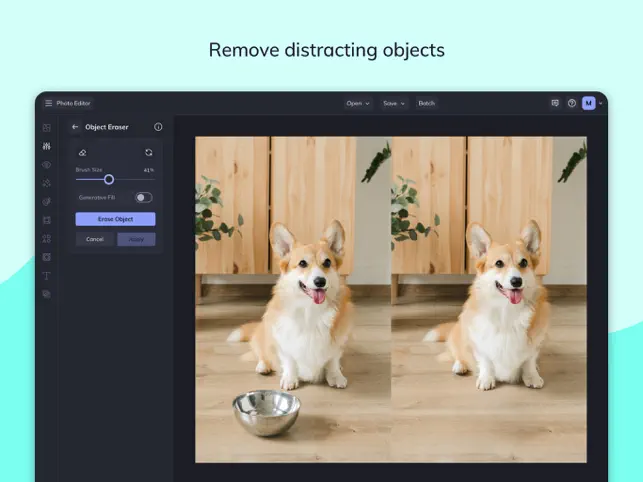Viewport: 643px width, 482px height.
Task: Open the hamburger menu beside Photo Editor
Action: pyautogui.click(x=48, y=103)
